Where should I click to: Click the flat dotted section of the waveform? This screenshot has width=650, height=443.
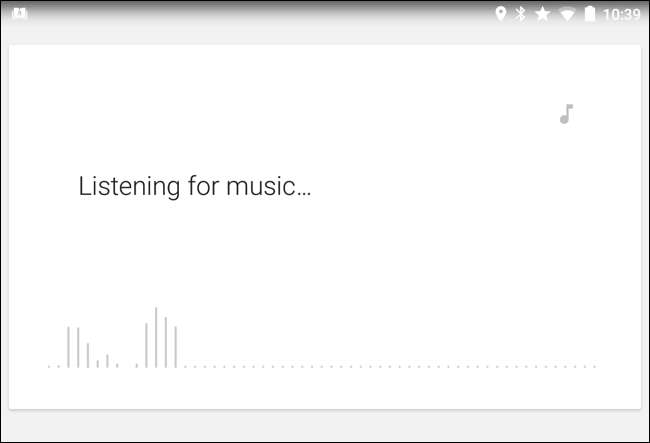click(x=390, y=366)
